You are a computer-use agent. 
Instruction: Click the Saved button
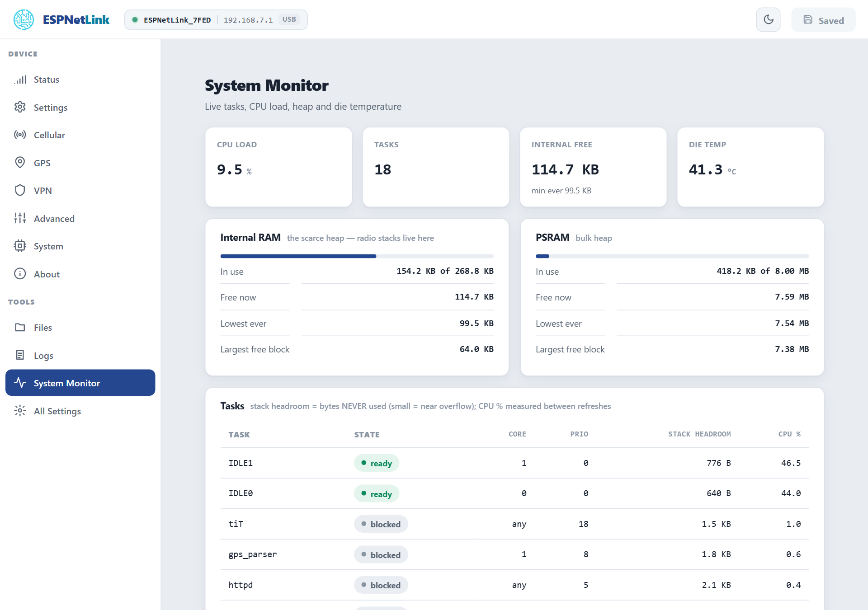(823, 20)
